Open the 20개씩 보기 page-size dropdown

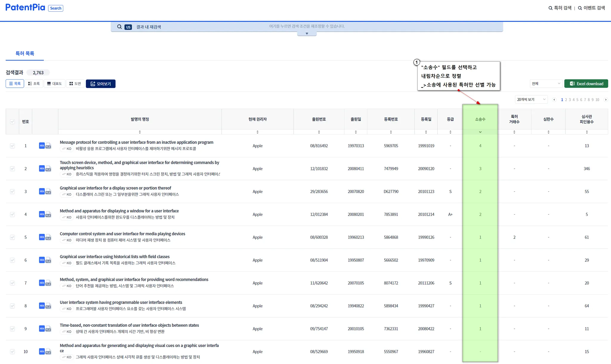click(x=531, y=100)
